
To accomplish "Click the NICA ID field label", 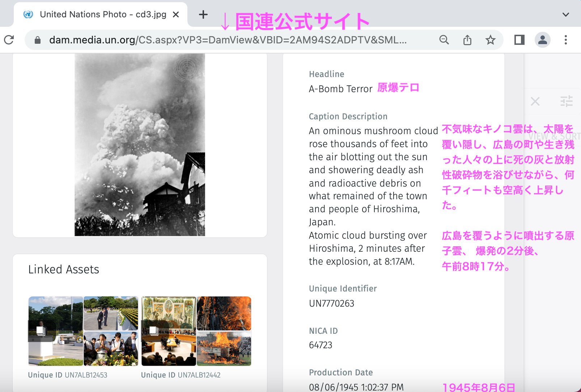I will [x=323, y=331].
